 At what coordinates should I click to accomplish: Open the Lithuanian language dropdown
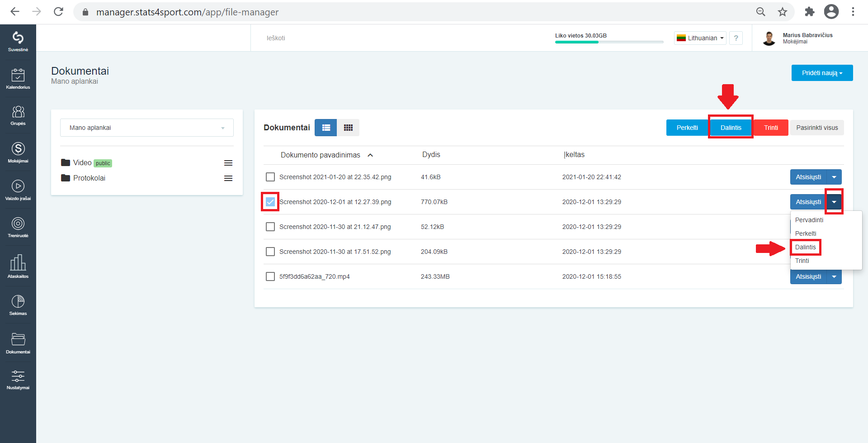700,38
